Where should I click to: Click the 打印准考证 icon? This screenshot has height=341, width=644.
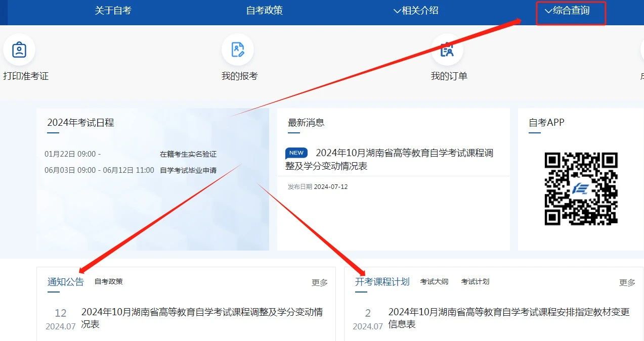pyautogui.click(x=19, y=50)
